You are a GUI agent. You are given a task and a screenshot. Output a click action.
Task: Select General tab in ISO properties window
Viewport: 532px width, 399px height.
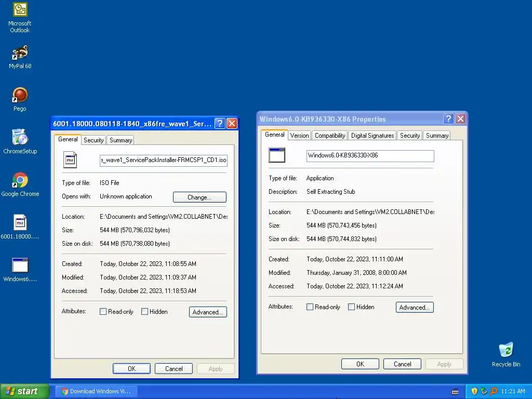tap(68, 139)
